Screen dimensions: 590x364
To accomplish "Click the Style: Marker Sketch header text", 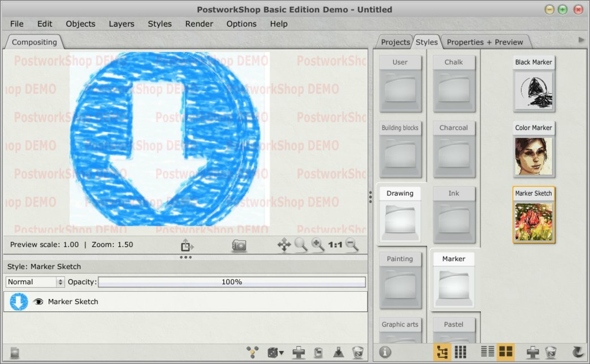I will (44, 267).
